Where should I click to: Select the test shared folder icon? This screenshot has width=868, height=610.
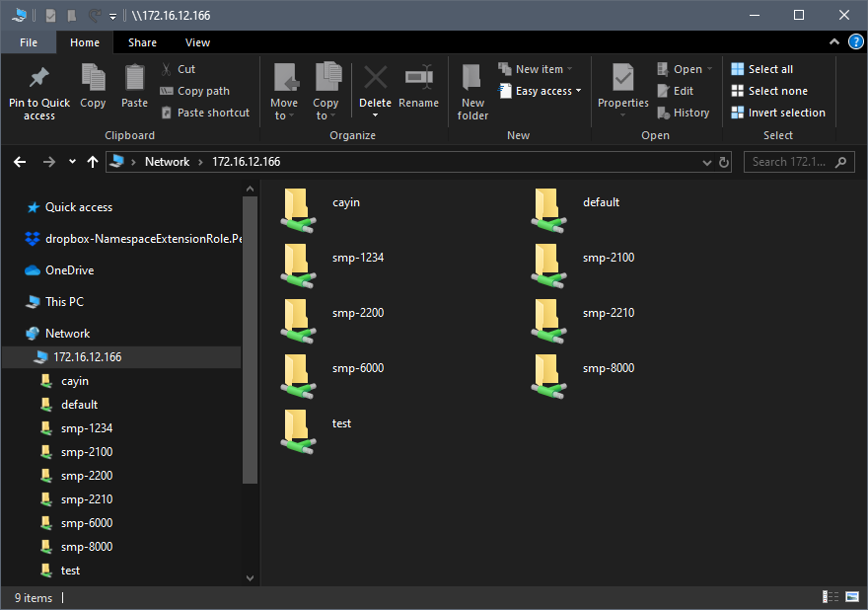pyautogui.click(x=298, y=431)
